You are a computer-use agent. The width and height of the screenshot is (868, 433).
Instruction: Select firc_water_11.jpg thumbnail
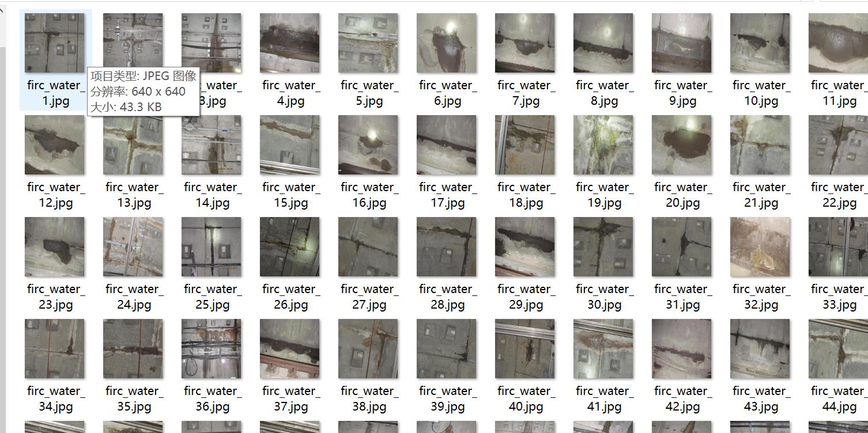(838, 43)
